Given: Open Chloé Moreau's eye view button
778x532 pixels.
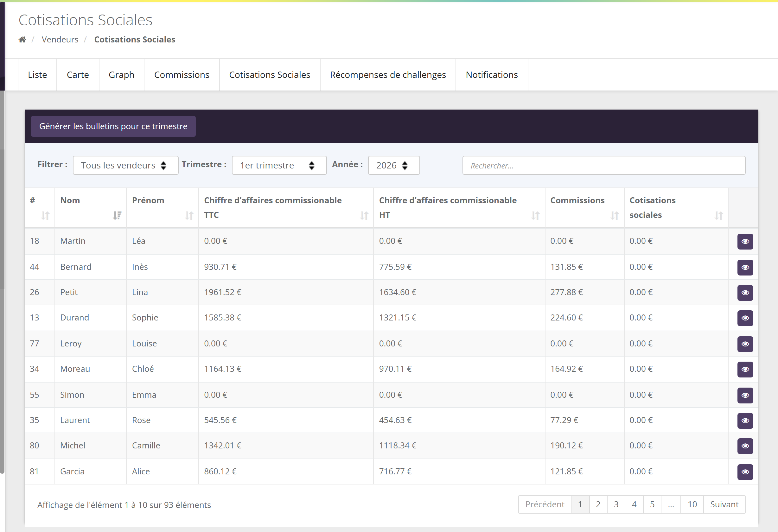Looking at the screenshot, I should (745, 369).
